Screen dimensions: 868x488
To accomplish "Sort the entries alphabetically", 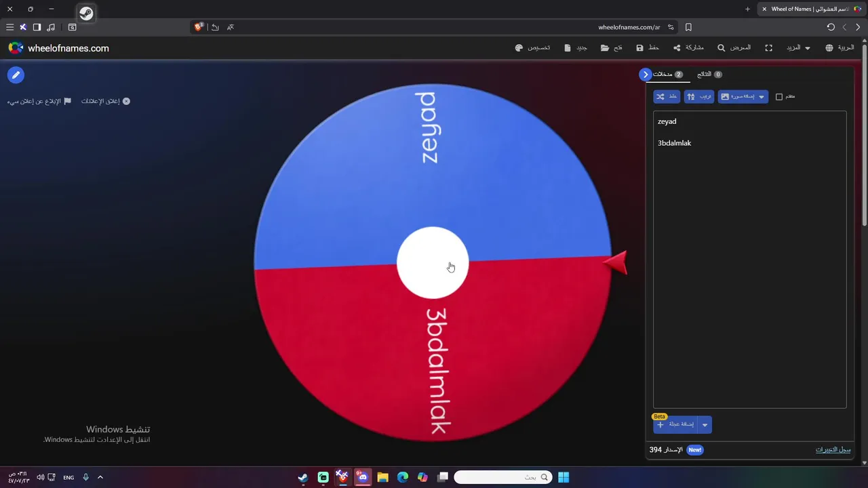I will (x=698, y=97).
